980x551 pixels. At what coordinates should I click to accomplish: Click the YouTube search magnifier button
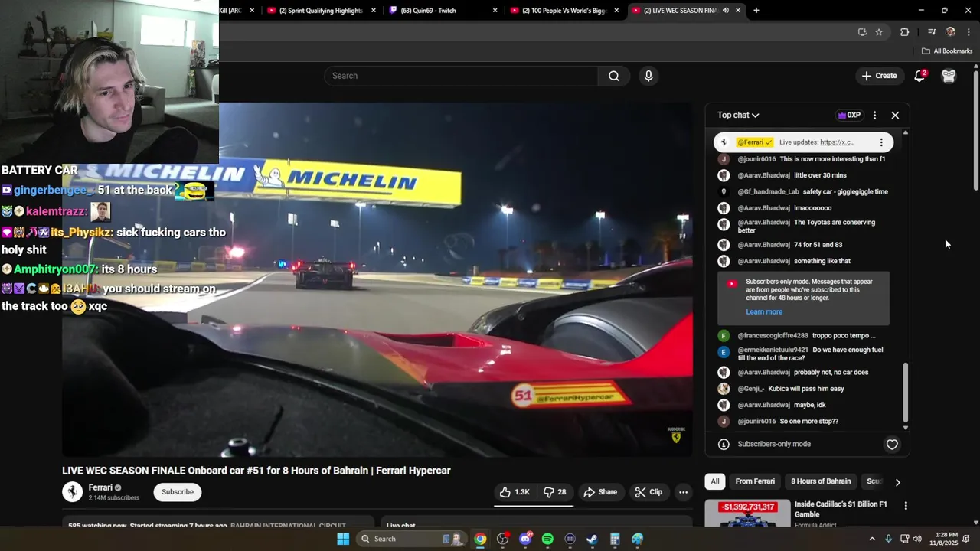tap(613, 76)
